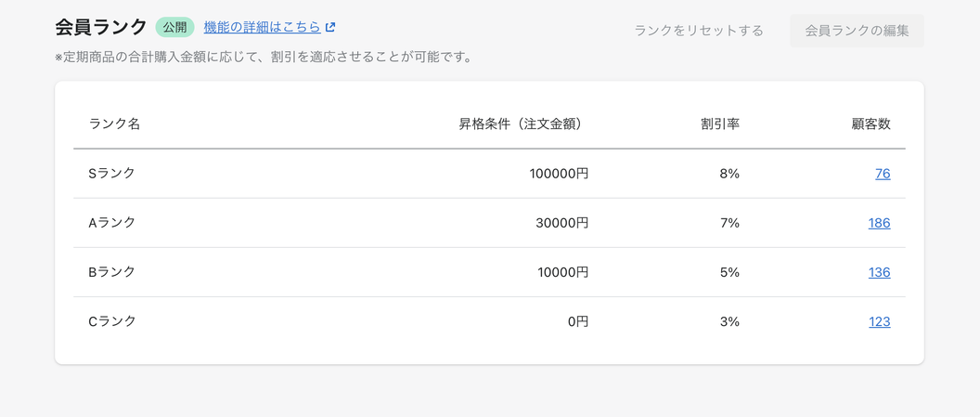The width and height of the screenshot is (980, 417).
Task: Select the Cランク row name
Action: point(111,321)
